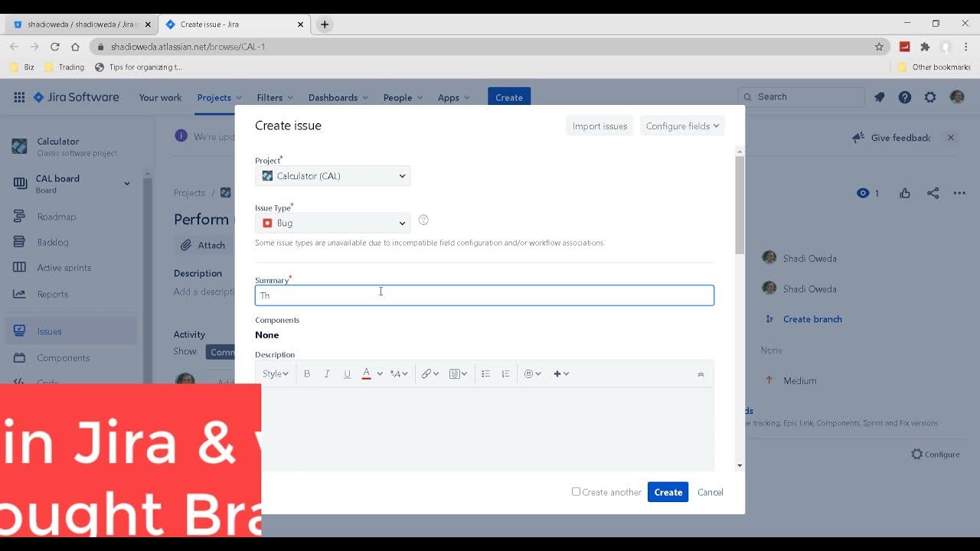Screen dimensions: 980x551
Task: Click the Configure link on issue page
Action: [x=935, y=454]
